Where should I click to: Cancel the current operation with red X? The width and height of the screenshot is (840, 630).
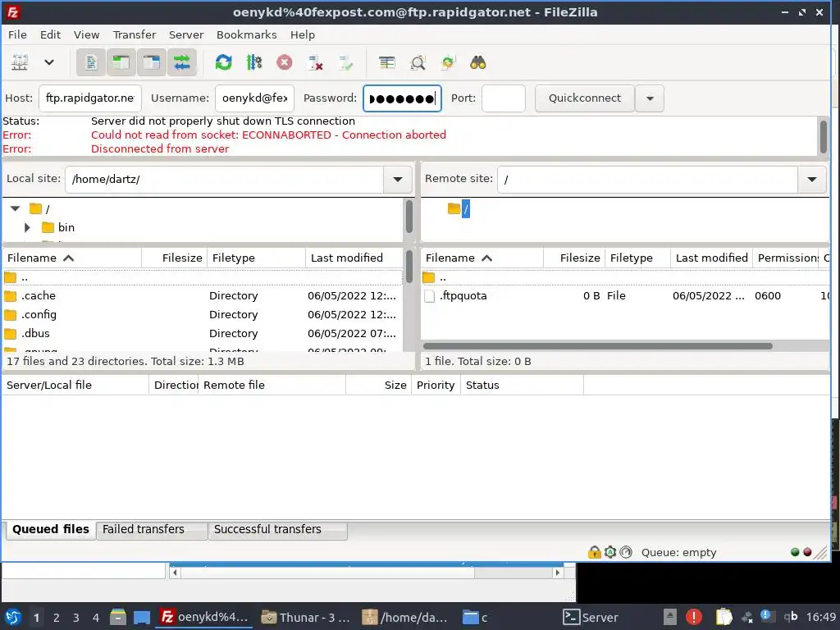285,62
